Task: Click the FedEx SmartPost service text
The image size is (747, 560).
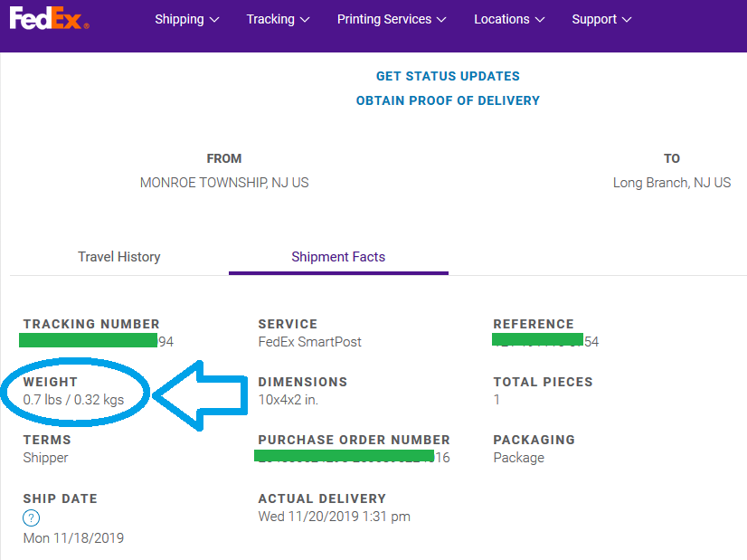Action: [x=309, y=342]
